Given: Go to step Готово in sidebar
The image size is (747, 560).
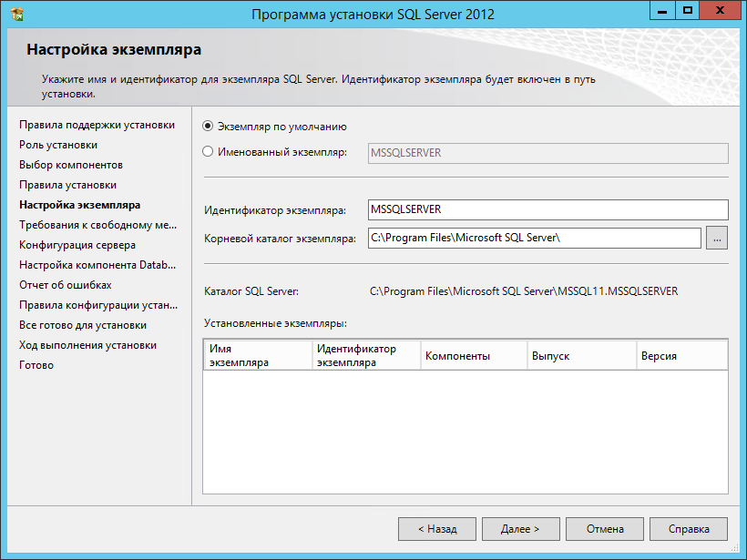Looking at the screenshot, I should pos(36,365).
